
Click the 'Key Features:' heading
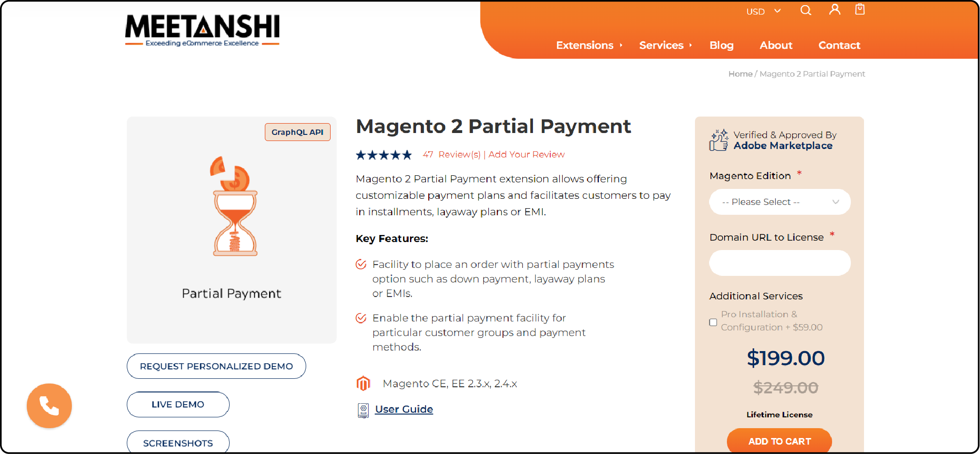[x=392, y=239]
